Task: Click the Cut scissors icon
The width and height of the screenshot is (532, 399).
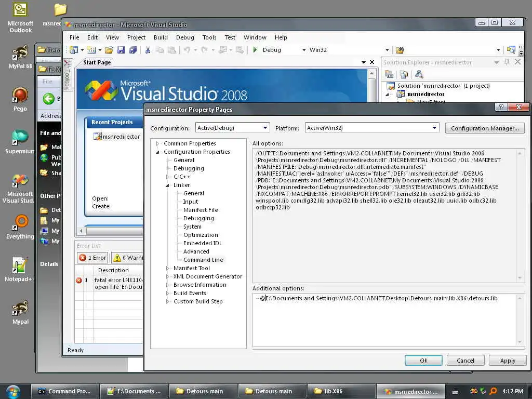Action: click(x=148, y=50)
